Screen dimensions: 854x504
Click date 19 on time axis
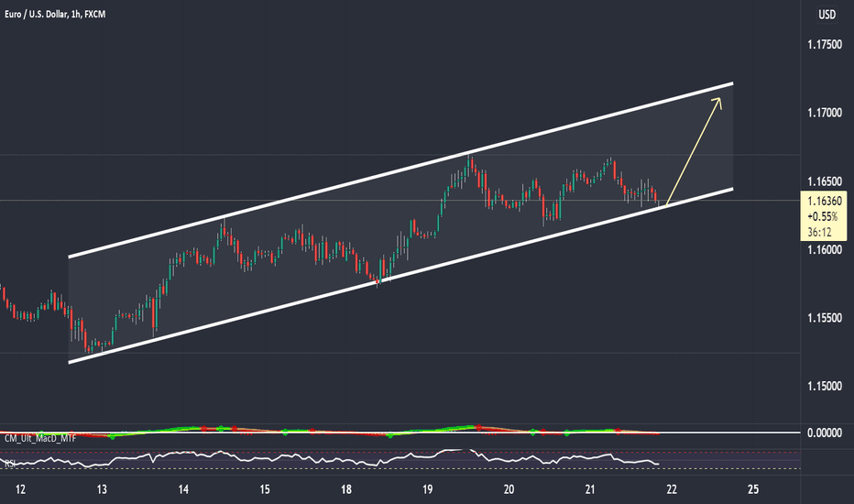coord(428,489)
